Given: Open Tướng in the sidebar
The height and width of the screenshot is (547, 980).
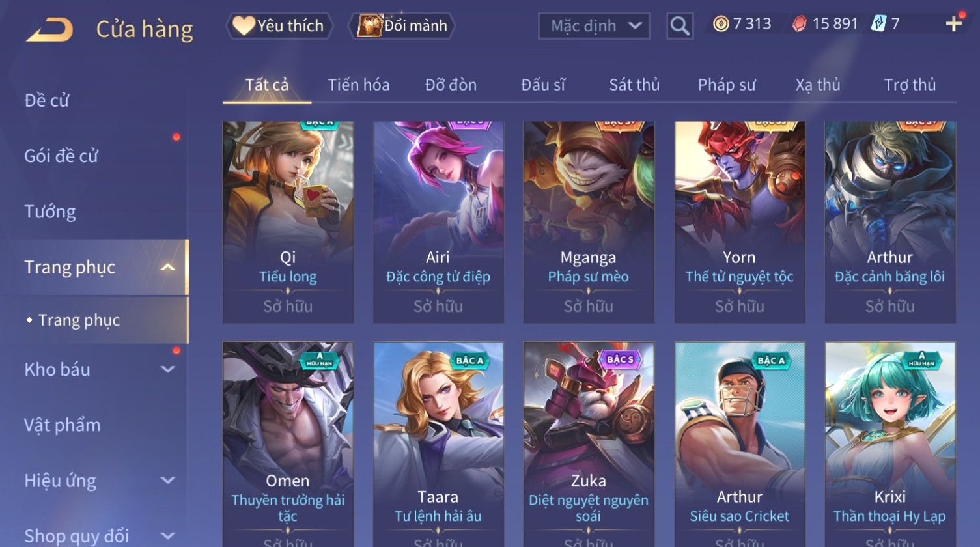Looking at the screenshot, I should click(50, 212).
